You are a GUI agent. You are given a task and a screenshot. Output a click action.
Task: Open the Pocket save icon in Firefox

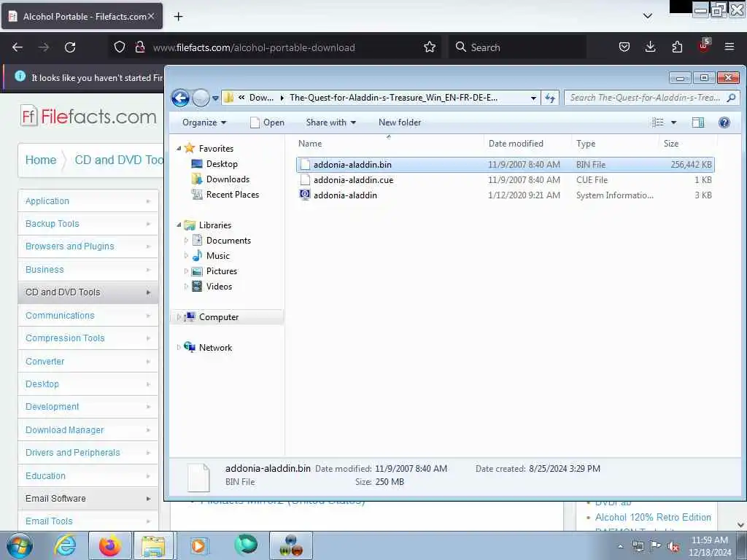click(624, 47)
